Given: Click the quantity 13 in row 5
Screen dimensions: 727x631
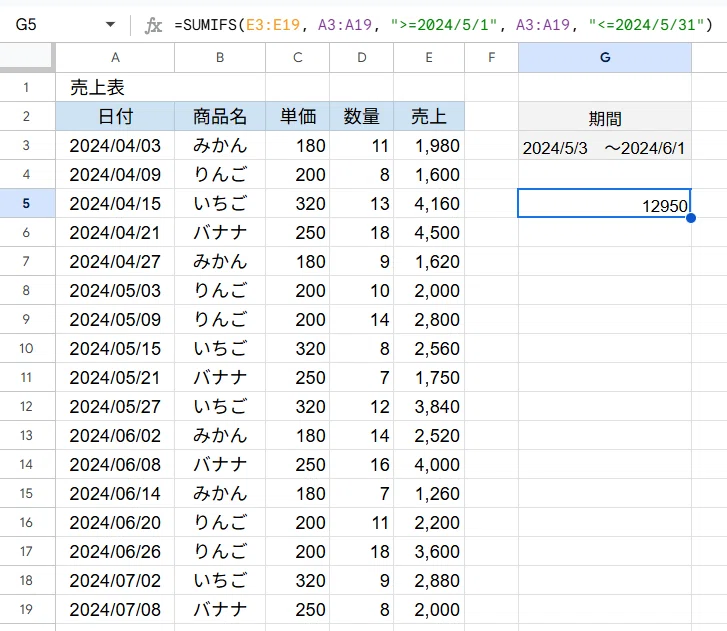Looking at the screenshot, I should click(x=361, y=203).
